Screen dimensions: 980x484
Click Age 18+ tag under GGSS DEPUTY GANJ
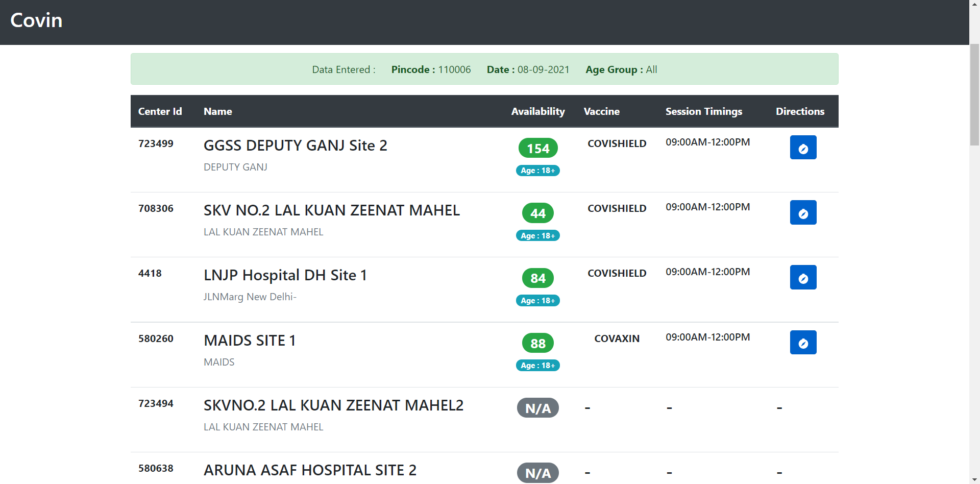tap(538, 171)
